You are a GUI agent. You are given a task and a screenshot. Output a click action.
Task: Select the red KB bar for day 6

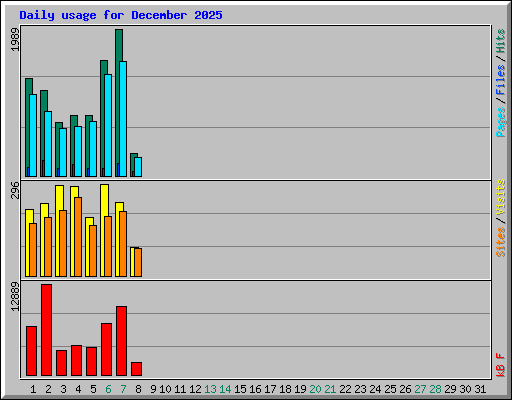pyautogui.click(x=106, y=349)
